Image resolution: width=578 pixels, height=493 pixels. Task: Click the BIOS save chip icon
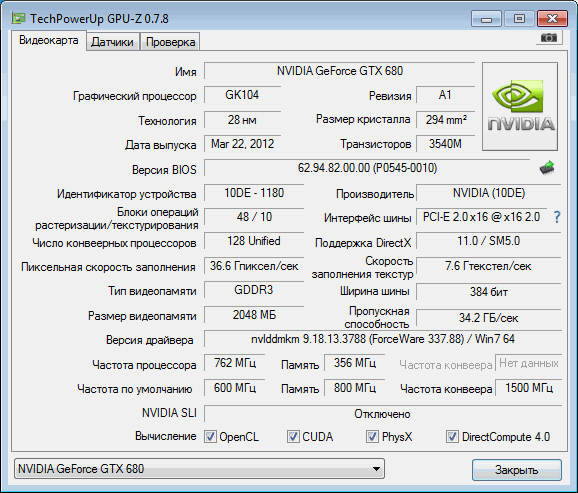tap(547, 168)
